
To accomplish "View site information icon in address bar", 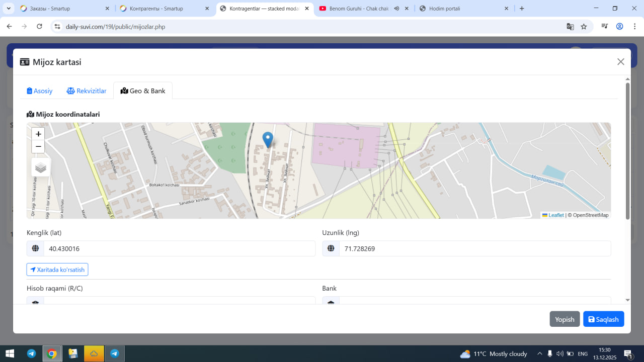I will pyautogui.click(x=57, y=27).
